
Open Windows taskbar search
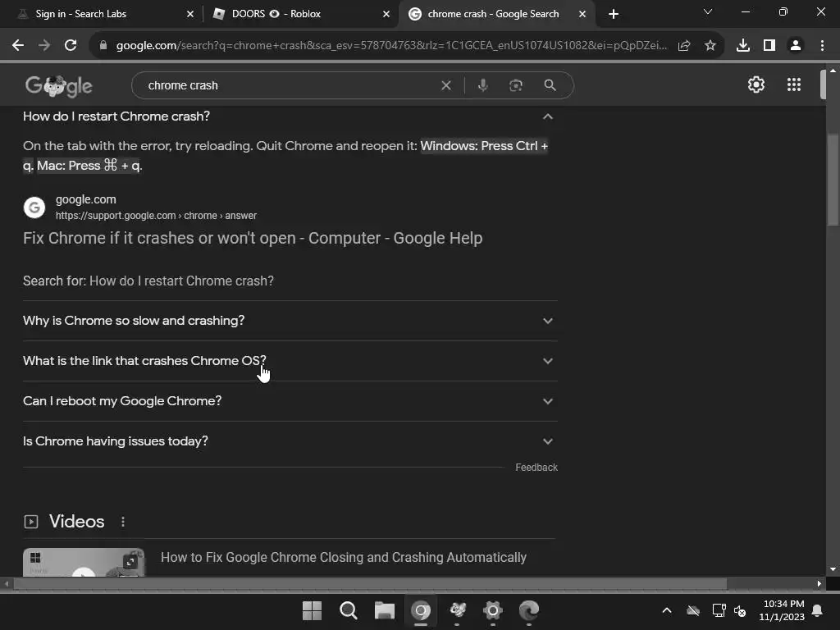coord(348,610)
